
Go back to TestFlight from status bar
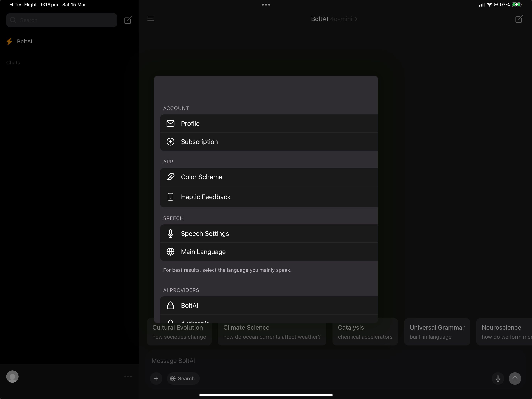tap(23, 5)
